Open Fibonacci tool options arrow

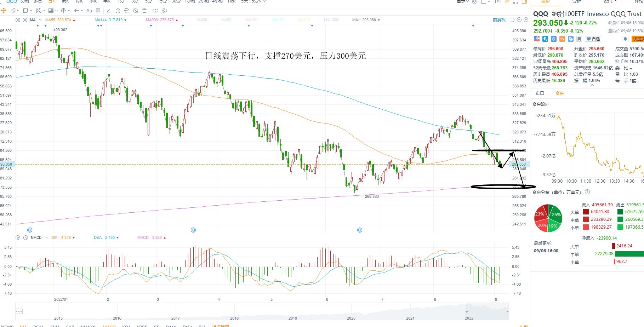[x=57, y=11]
